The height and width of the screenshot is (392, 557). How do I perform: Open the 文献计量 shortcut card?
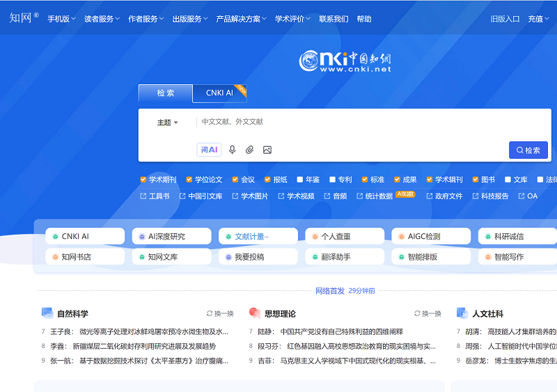[258, 236]
